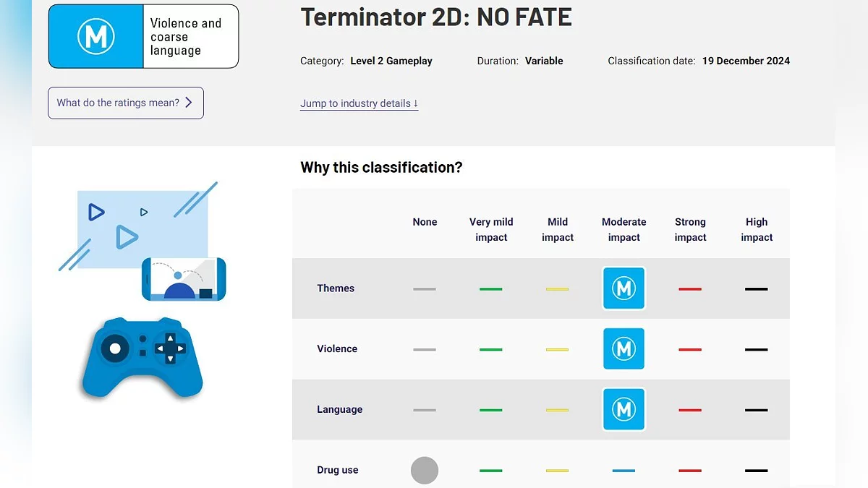868x488 pixels.
Task: Click the phone screen illustration
Action: tap(184, 279)
